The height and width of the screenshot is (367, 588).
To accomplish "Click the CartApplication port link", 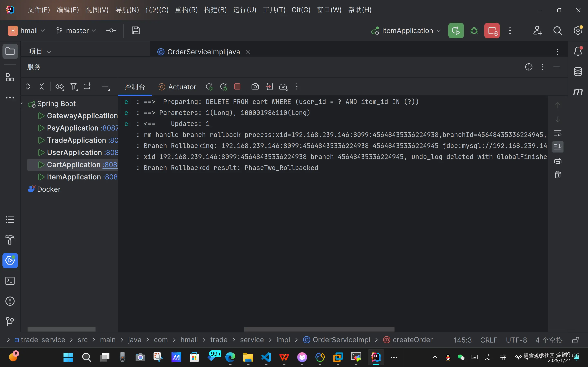I will point(110,165).
